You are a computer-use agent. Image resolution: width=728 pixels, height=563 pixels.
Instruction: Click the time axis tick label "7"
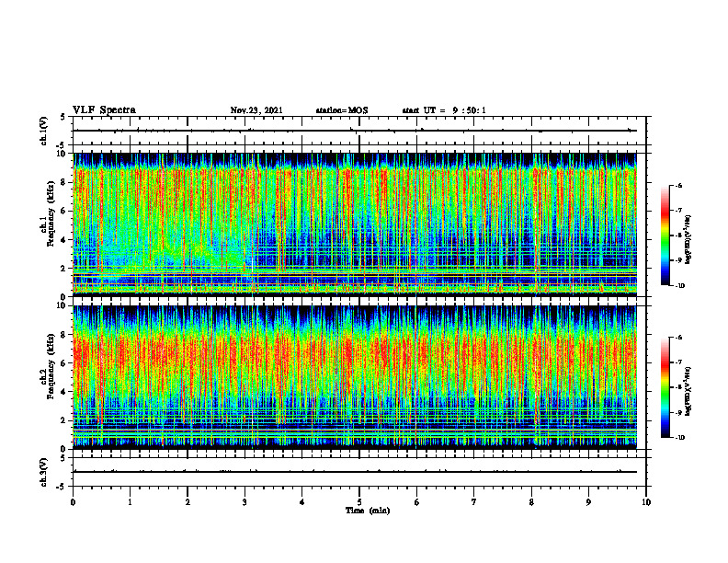point(474,502)
